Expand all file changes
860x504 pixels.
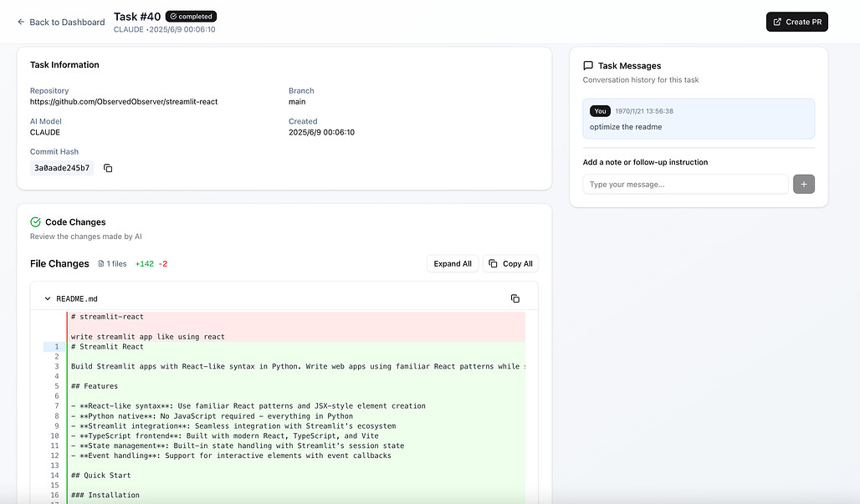[453, 263]
